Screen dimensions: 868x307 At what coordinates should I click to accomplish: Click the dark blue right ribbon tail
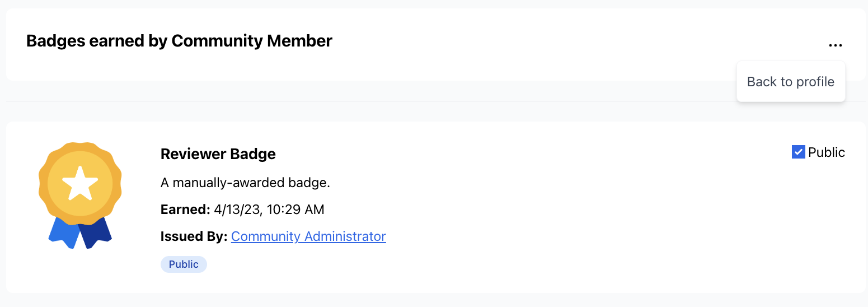(x=96, y=232)
